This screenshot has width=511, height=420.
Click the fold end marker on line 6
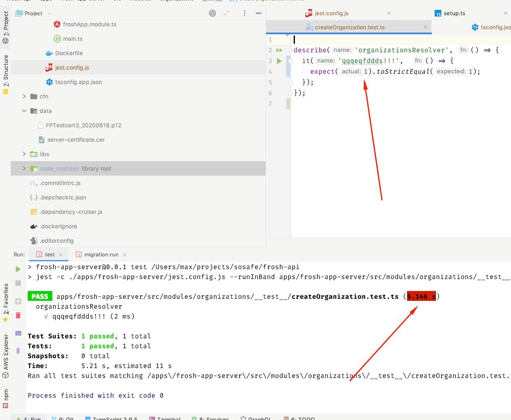tap(290, 93)
